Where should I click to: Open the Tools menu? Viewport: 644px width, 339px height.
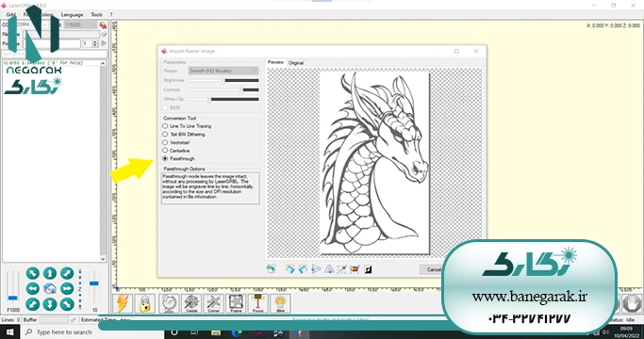(x=96, y=14)
